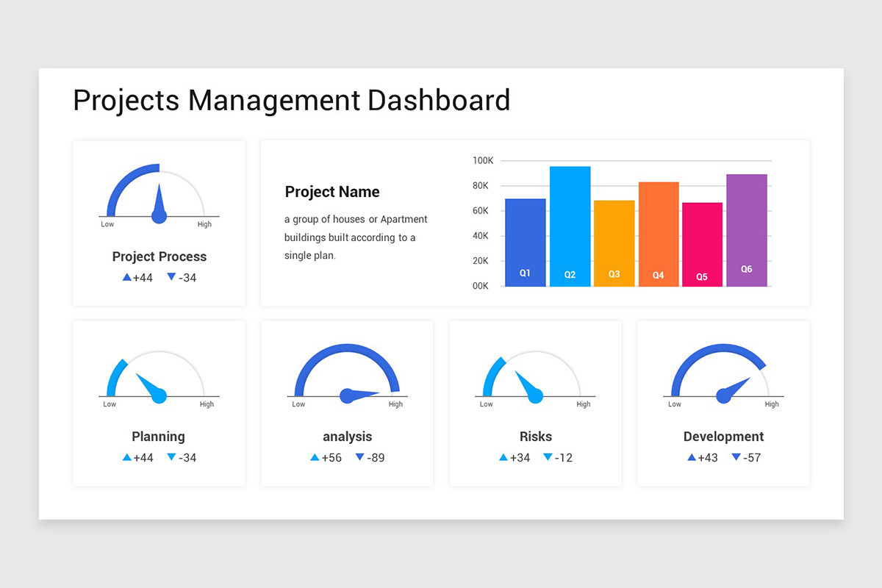Select the blue Q1 bar
Image resolution: width=882 pixels, height=588 pixels.
point(526,243)
